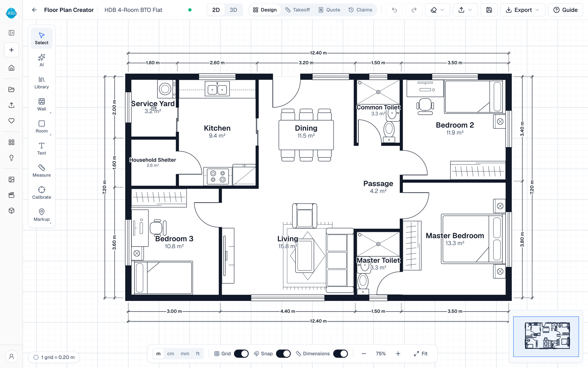
Task: Zoom out with the minus button
Action: (364, 354)
